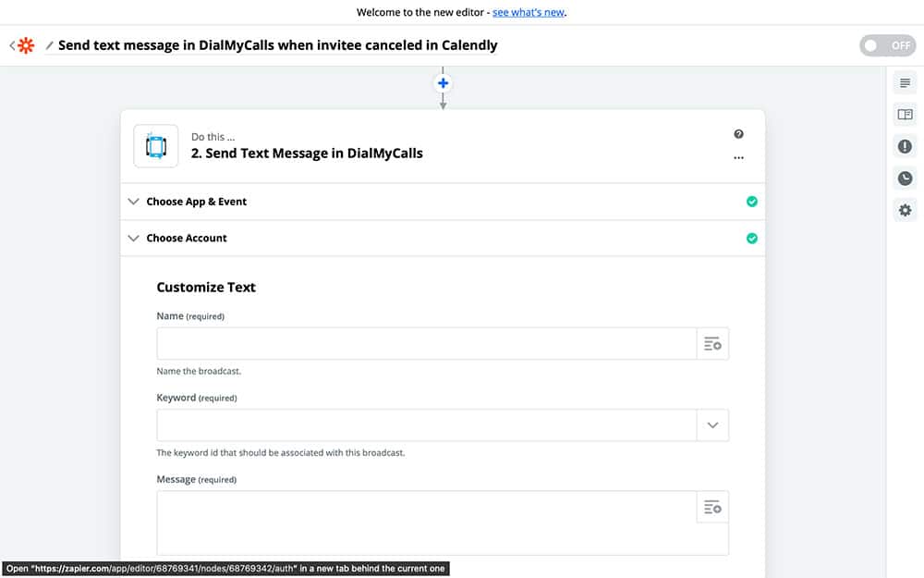Open the history clock sidebar icon
Screen dimensions: 924x578
pos(905,178)
